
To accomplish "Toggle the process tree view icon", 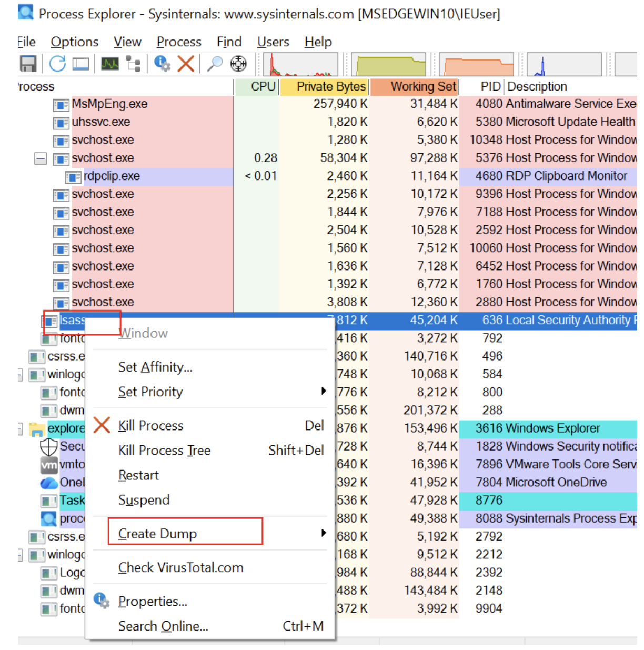I will 133,64.
